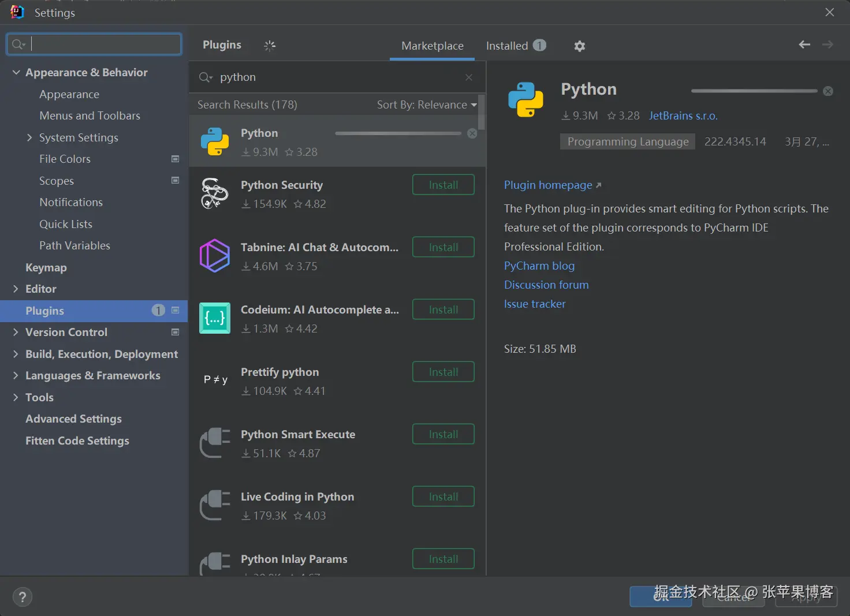Install Prettify python plugin
850x616 pixels.
(x=443, y=372)
